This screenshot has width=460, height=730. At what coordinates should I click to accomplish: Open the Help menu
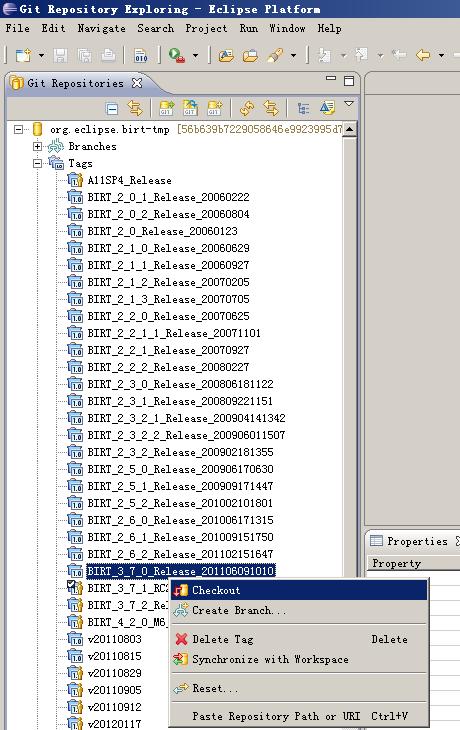pyautogui.click(x=330, y=28)
